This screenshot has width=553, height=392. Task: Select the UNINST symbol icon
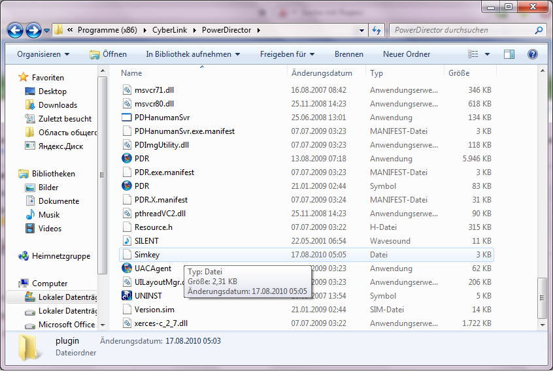click(127, 296)
